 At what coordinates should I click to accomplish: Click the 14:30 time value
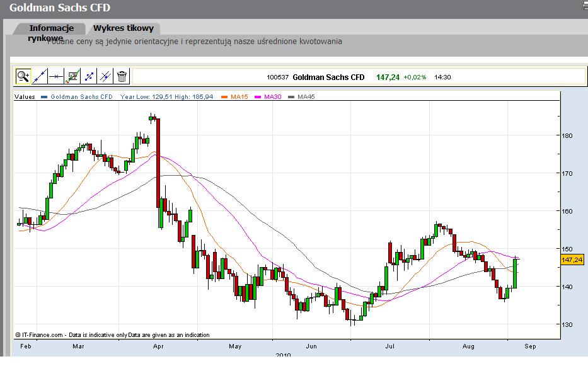(x=442, y=77)
